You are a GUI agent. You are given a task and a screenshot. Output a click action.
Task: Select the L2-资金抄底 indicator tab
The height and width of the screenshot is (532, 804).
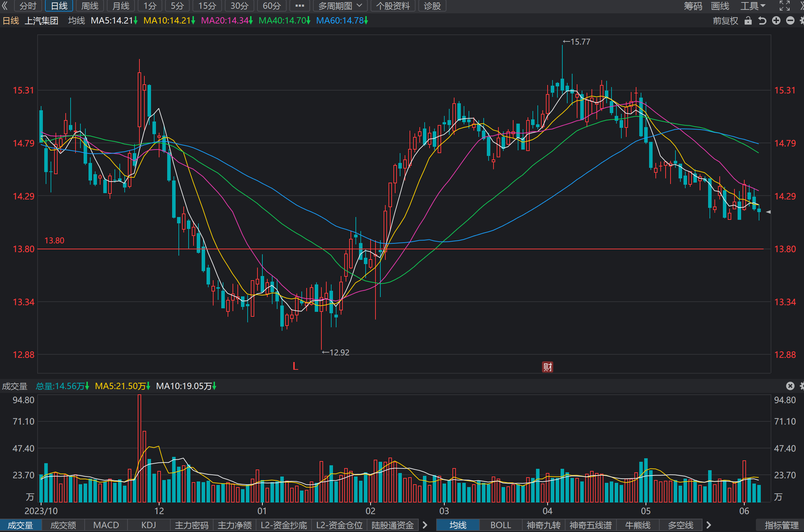(x=284, y=525)
